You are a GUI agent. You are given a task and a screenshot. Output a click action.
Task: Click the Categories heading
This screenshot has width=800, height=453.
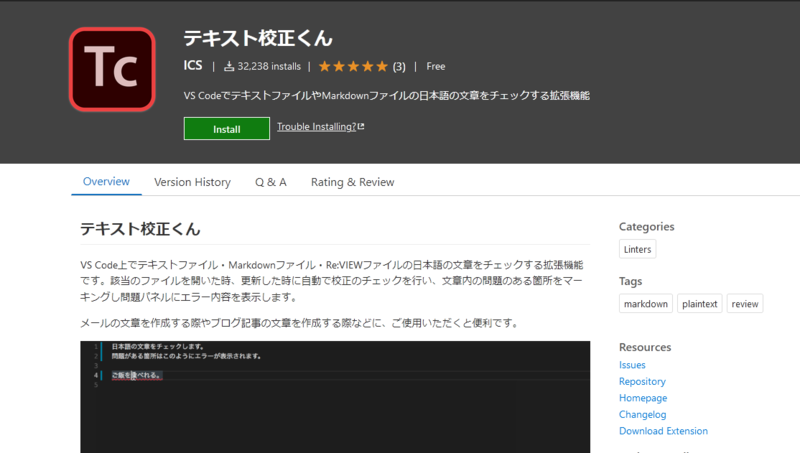coord(646,226)
